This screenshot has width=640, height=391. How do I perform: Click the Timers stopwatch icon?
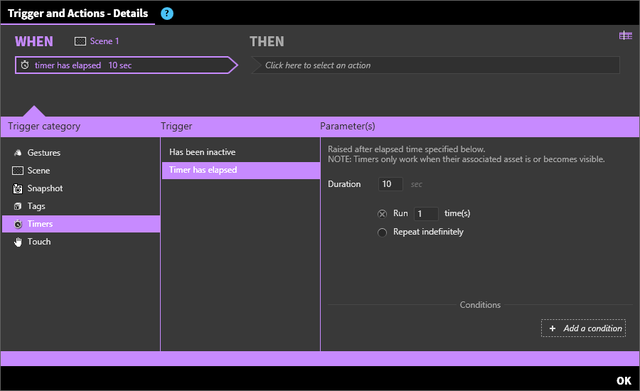pos(18,224)
